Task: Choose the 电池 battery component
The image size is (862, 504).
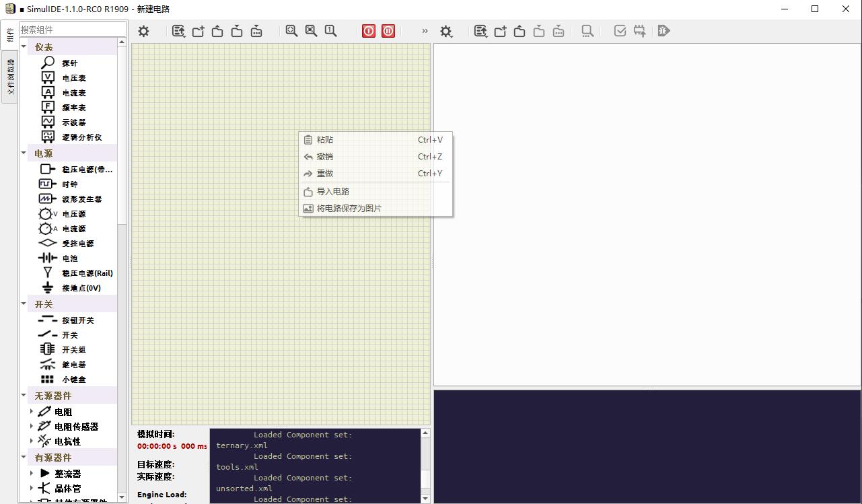Action: point(69,258)
